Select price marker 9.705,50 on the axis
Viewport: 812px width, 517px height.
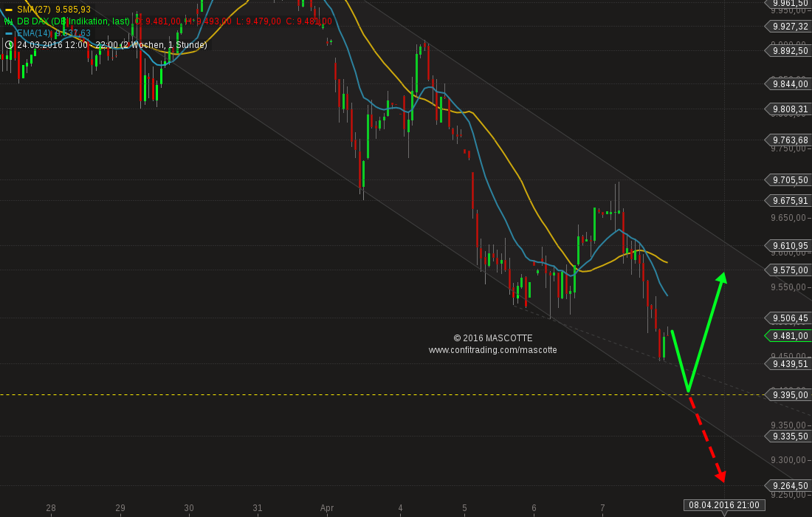(788, 180)
